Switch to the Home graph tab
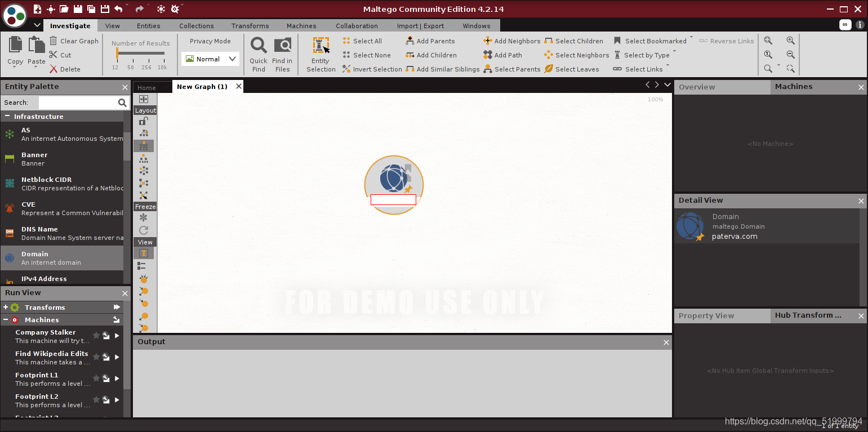 (x=146, y=87)
